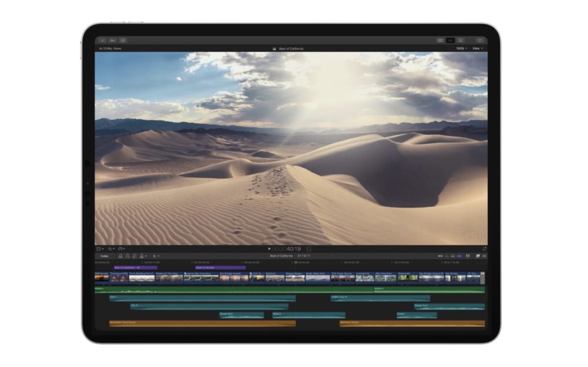
Task: Open the timeline Index button
Action: coord(104,256)
